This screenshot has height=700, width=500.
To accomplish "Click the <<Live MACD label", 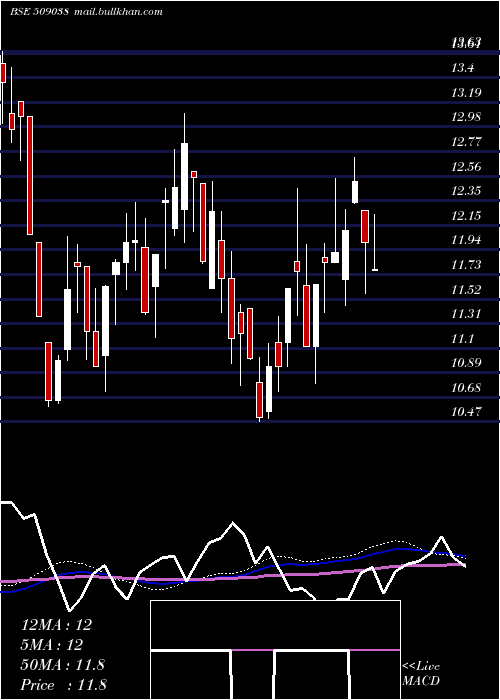I will [x=421, y=673].
